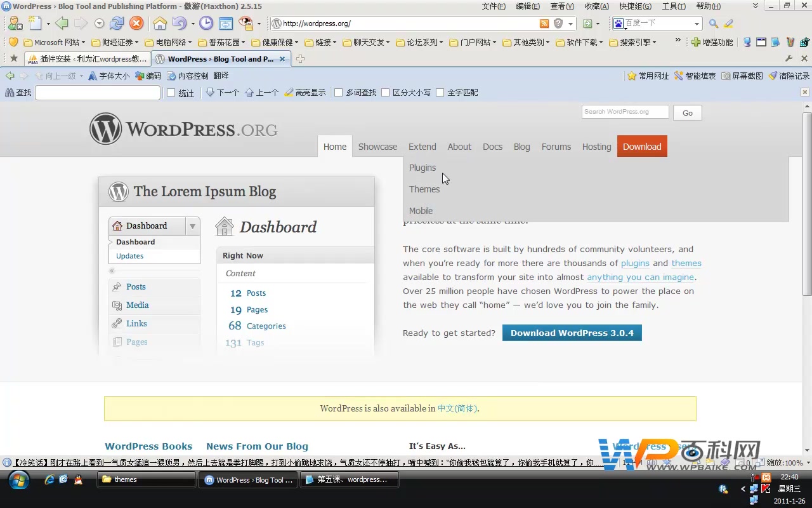Click 下一个 find next button
This screenshot has height=508, width=812.
coord(223,92)
